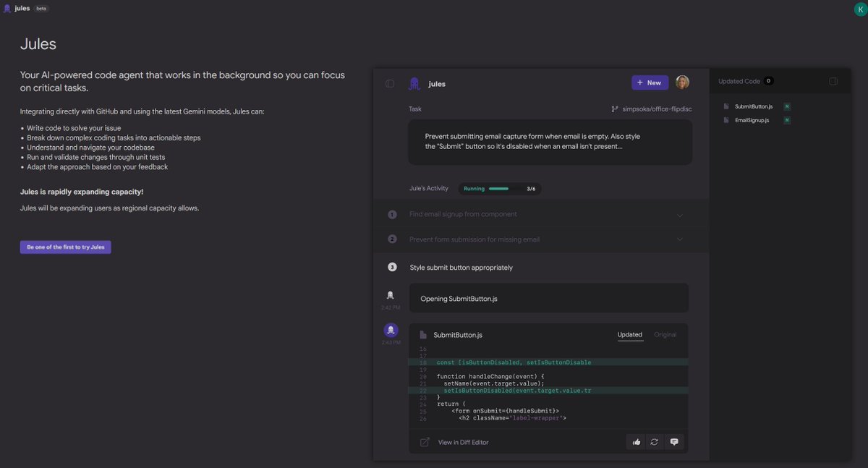The width and height of the screenshot is (868, 468).
Task: Open View in Diff Editor link
Action: point(463,442)
